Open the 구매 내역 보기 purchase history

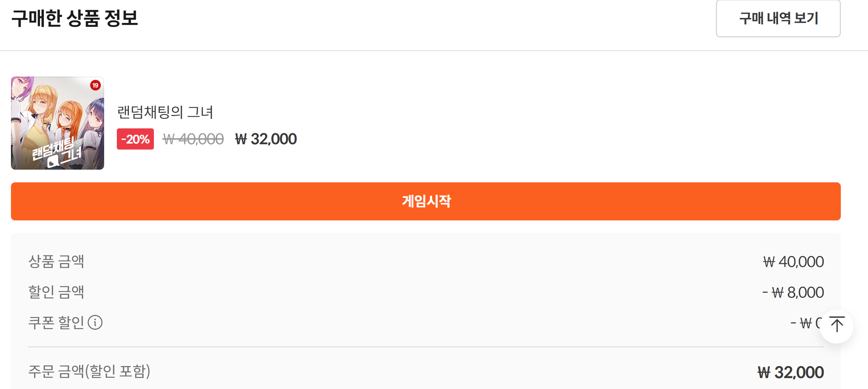click(x=778, y=18)
